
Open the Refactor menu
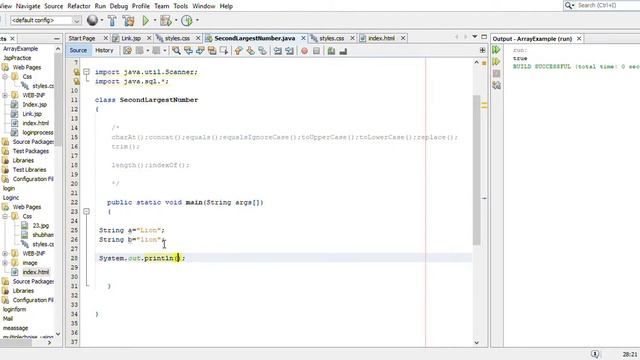coord(79,6)
